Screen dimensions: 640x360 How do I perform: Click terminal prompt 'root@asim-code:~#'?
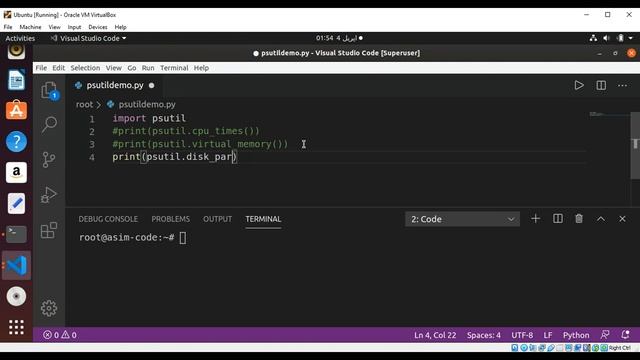(x=127, y=238)
